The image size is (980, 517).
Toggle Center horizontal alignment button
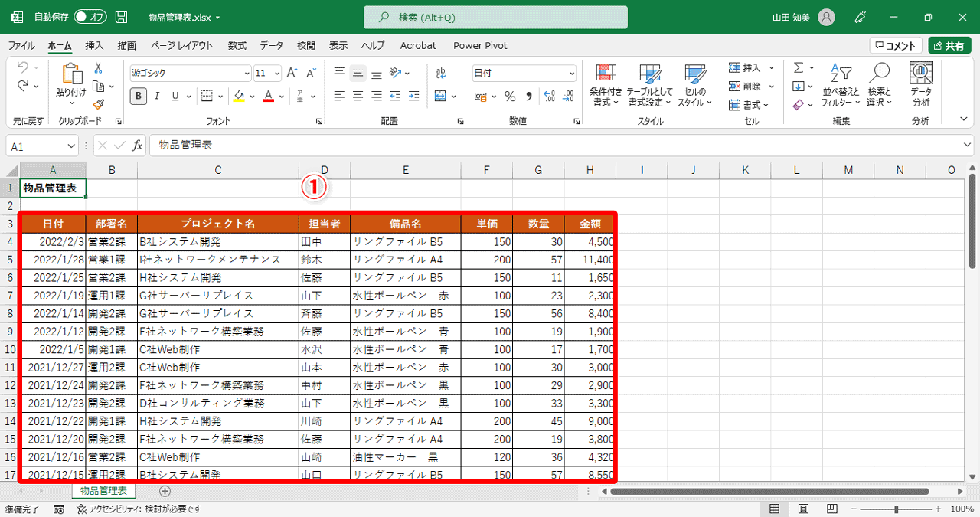(x=358, y=96)
